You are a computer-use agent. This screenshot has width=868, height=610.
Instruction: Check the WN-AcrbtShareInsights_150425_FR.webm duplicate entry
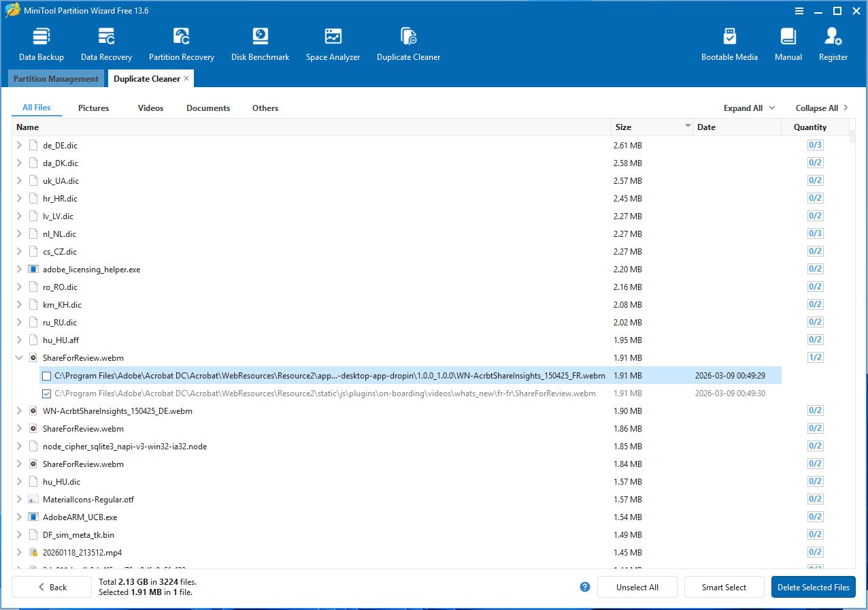point(46,375)
